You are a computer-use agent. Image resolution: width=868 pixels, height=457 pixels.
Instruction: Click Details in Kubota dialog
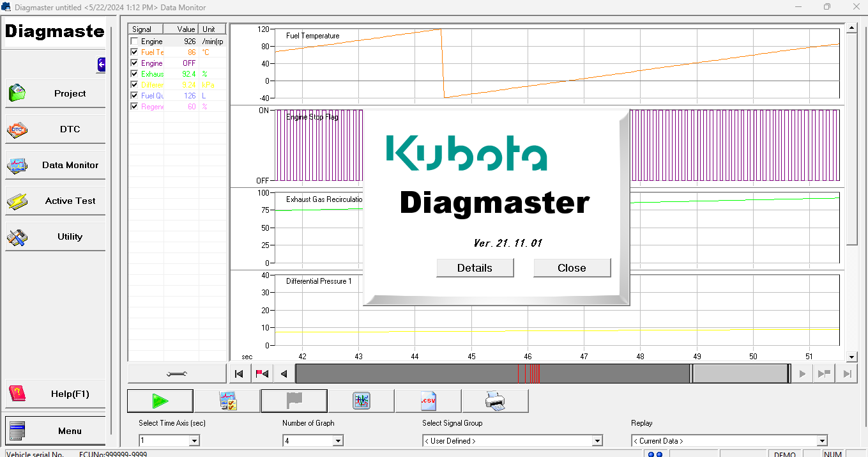click(475, 268)
